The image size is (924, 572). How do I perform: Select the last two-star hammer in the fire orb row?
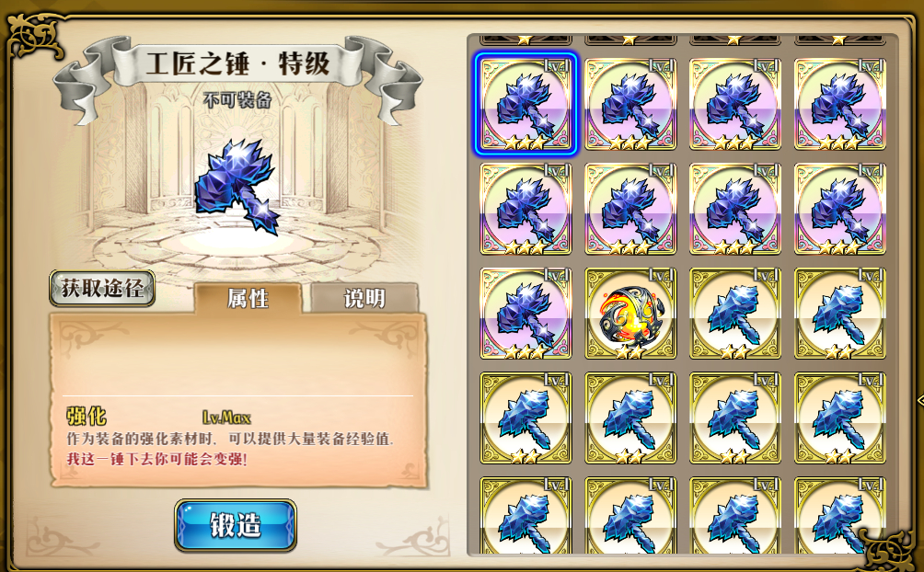[x=839, y=314]
